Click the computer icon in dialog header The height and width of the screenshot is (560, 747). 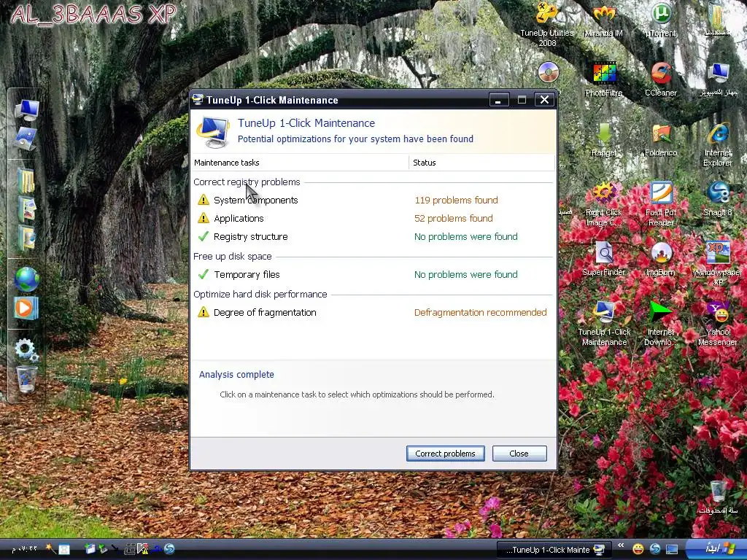(x=214, y=131)
